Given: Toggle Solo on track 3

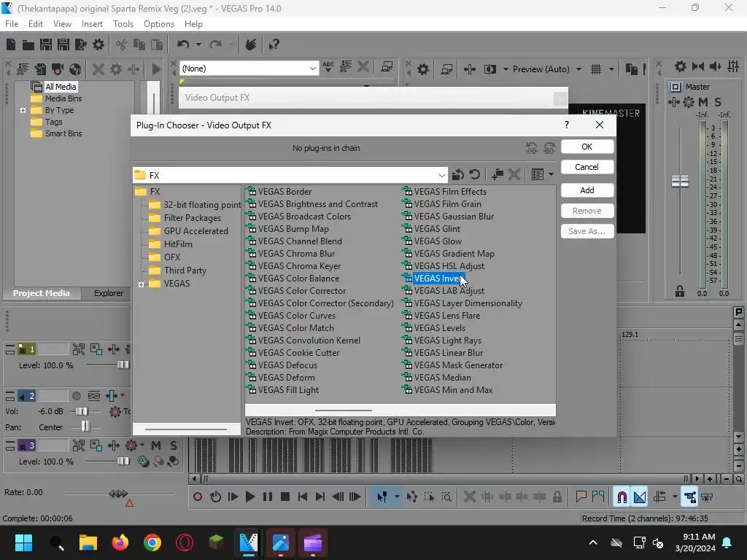Looking at the screenshot, I should (174, 446).
